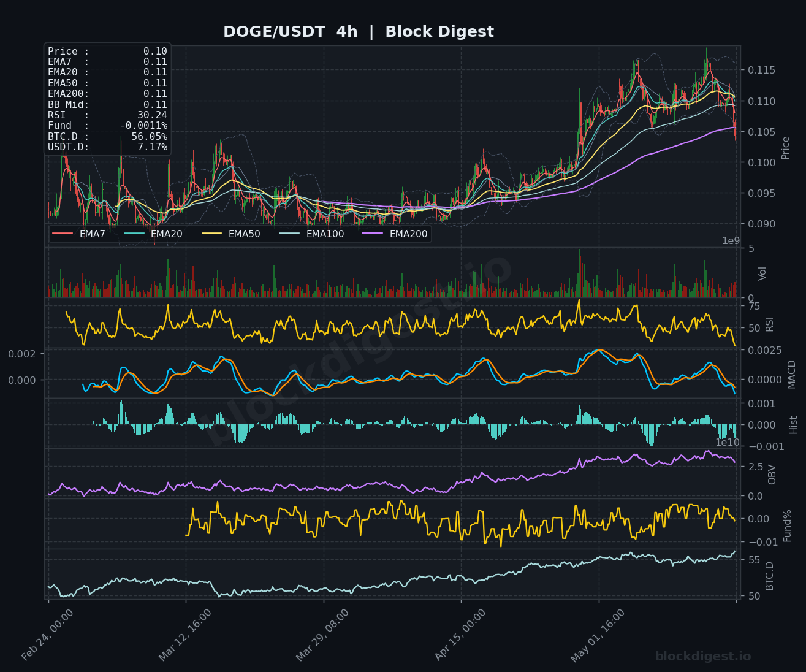Click the 0.090 price axis label
Viewport: 806px width, 672px height.
coord(761,224)
